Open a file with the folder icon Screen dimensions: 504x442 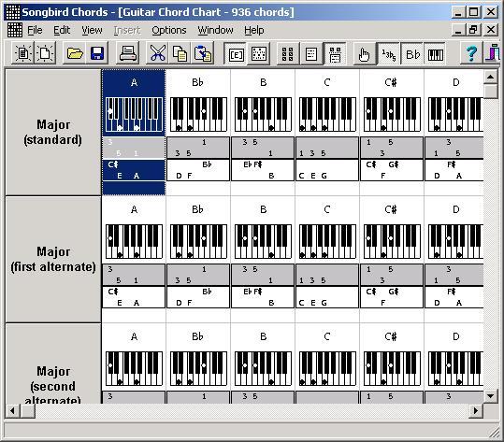click(x=74, y=53)
